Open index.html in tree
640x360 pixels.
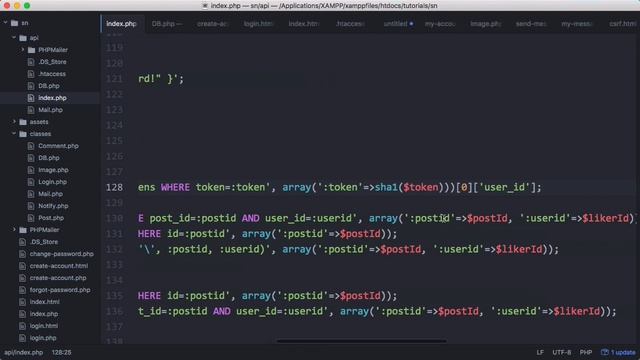point(44,302)
